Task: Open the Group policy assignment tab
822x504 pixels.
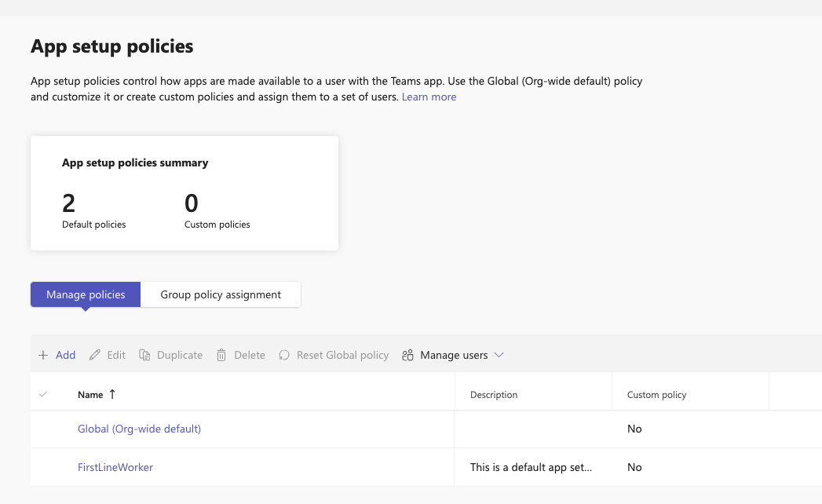Action: [x=221, y=294]
